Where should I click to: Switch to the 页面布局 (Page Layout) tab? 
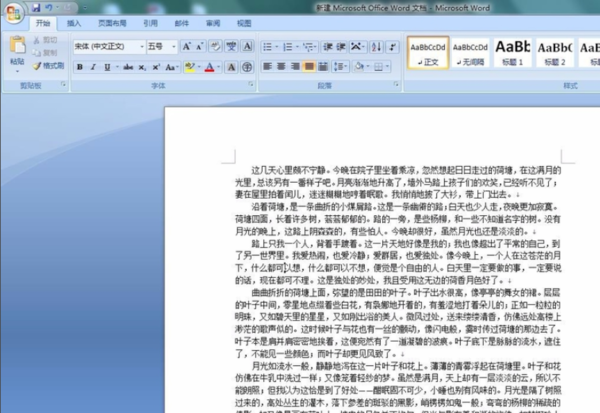pyautogui.click(x=112, y=23)
